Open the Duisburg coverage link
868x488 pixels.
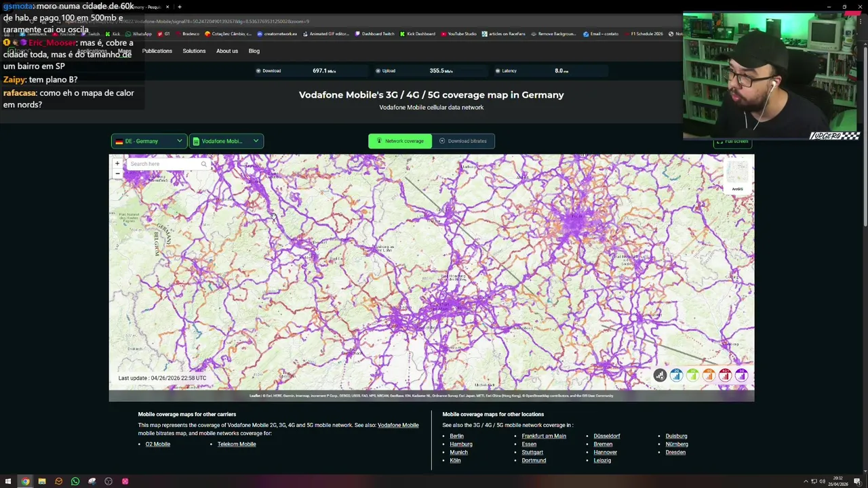click(676, 436)
